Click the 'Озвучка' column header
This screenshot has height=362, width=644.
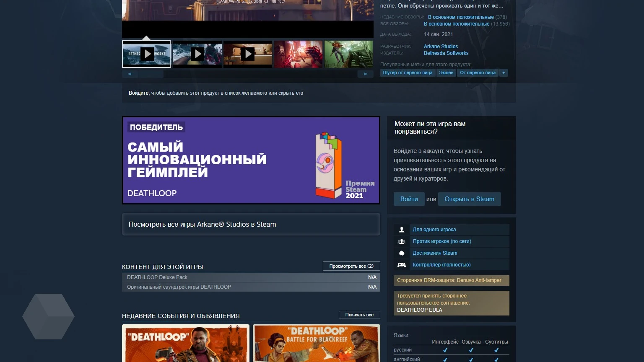(471, 342)
